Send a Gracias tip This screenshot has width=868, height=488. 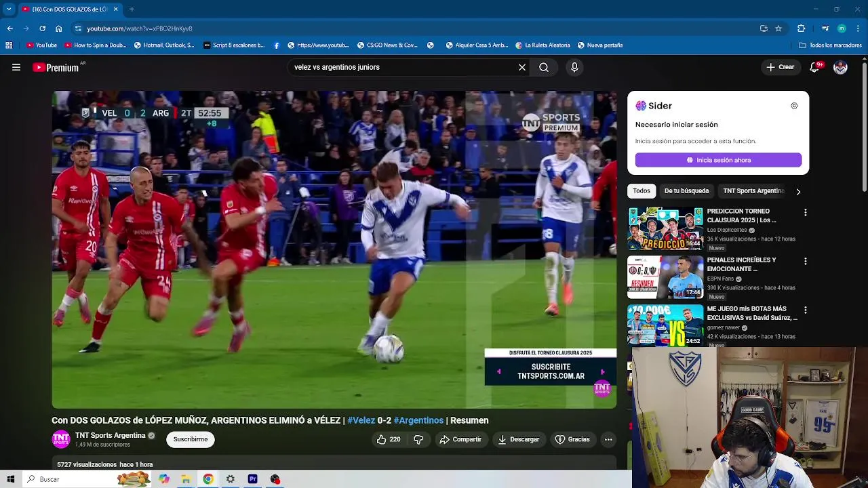pyautogui.click(x=572, y=439)
